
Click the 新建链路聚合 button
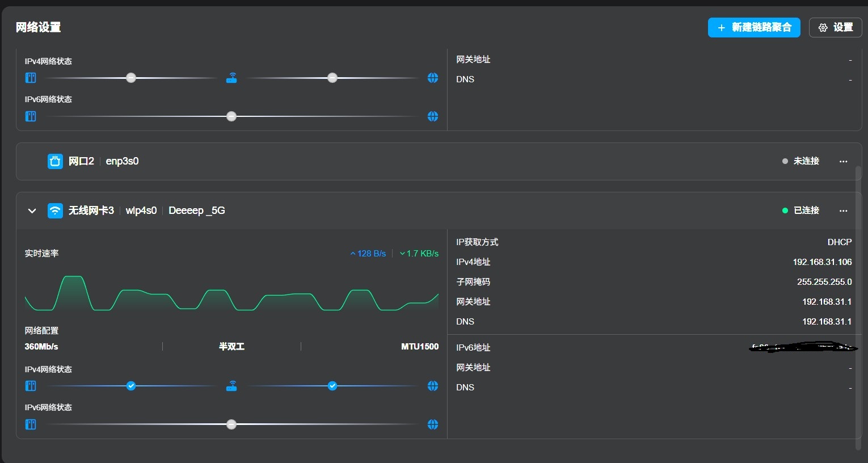pos(754,27)
